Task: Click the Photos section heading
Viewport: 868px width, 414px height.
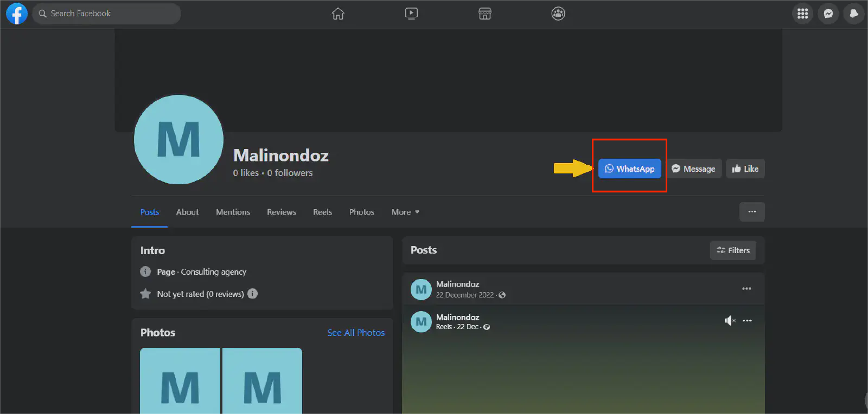Action: pyautogui.click(x=158, y=333)
